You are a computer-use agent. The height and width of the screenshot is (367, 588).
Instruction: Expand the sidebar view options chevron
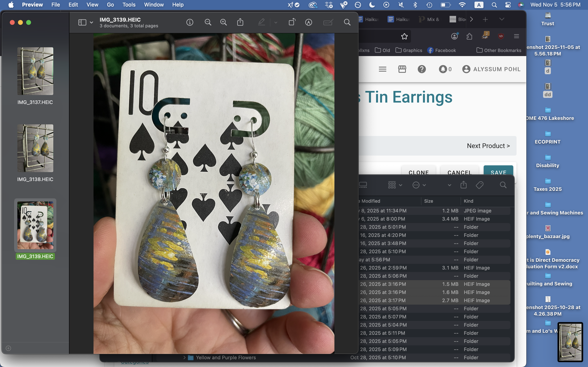click(91, 22)
